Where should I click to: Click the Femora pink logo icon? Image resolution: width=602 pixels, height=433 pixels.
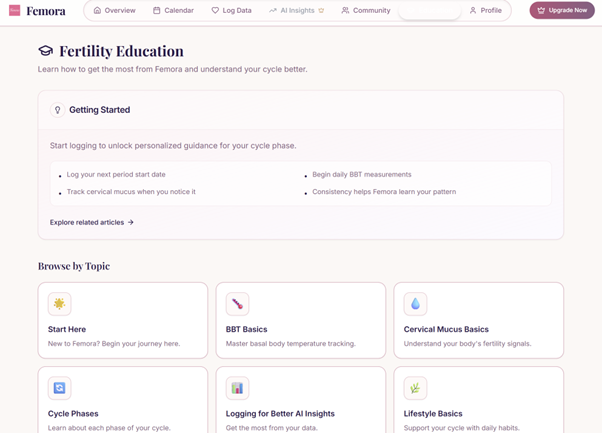15,10
